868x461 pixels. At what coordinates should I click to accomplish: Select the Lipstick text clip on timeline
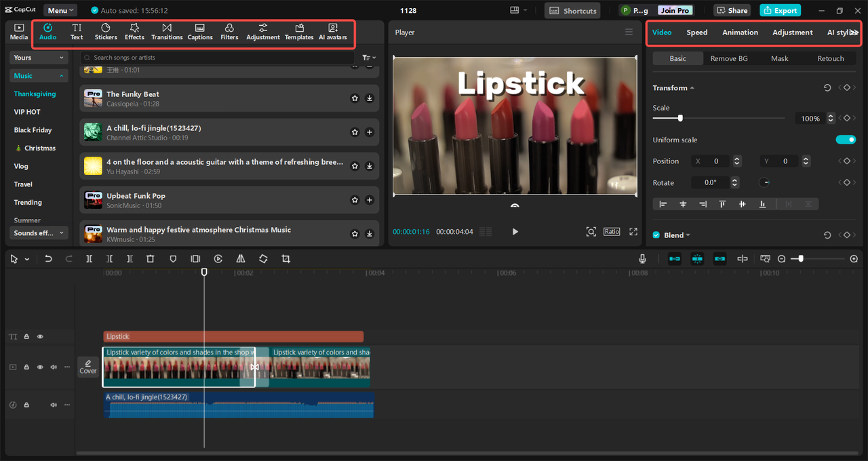point(233,336)
